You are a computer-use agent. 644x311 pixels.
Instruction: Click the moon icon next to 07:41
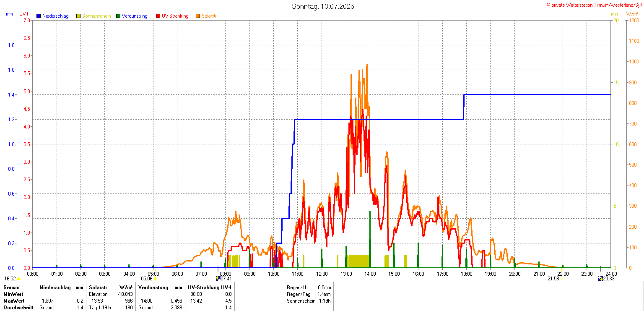click(x=218, y=278)
